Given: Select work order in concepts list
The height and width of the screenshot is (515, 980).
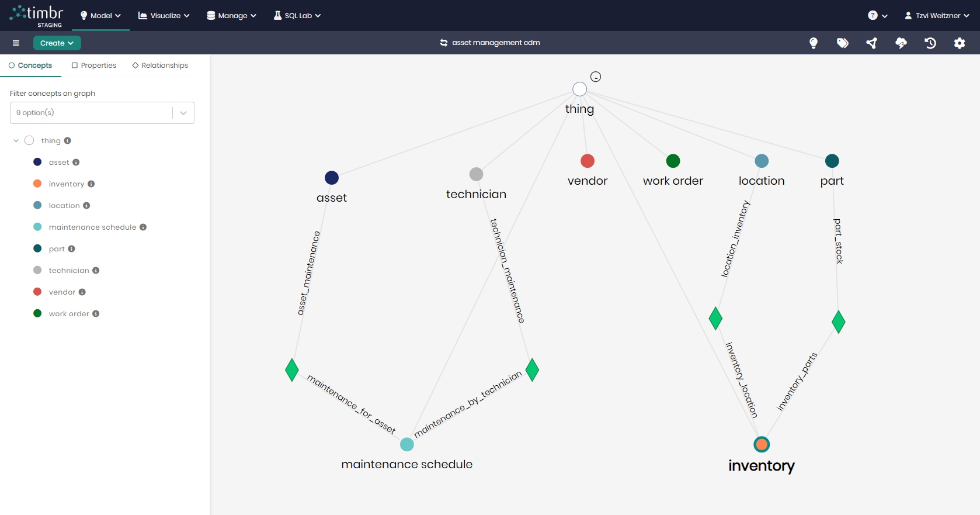Looking at the screenshot, I should click(69, 314).
